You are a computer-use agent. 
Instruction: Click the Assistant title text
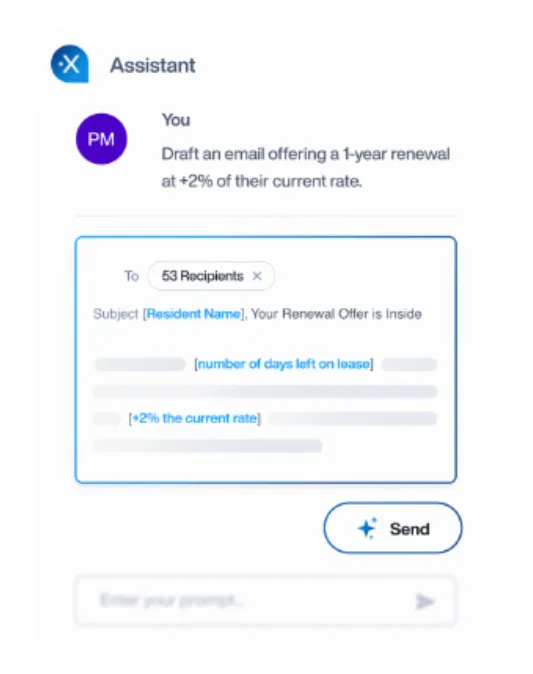point(153,65)
